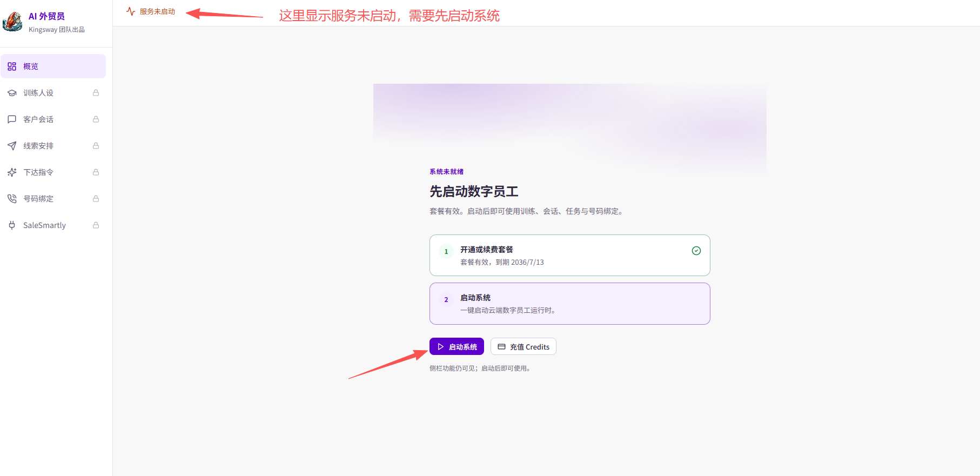The width and height of the screenshot is (980, 476).
Task: Click the phone icon for 号码绑定
Action: 12,199
